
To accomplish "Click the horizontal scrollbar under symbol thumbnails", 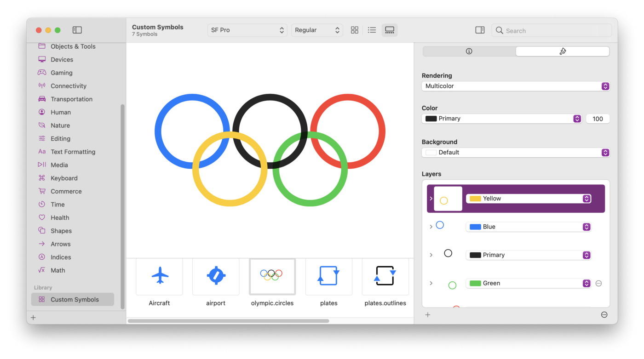I will 229,321.
